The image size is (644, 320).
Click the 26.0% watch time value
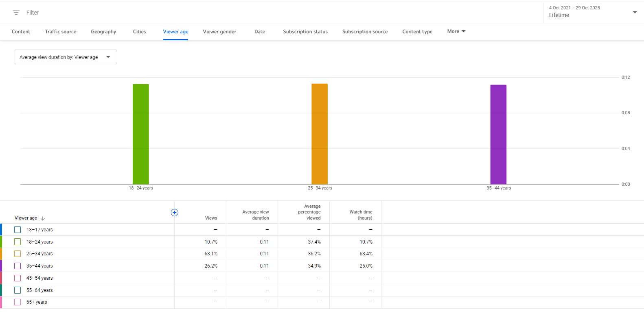coord(366,266)
